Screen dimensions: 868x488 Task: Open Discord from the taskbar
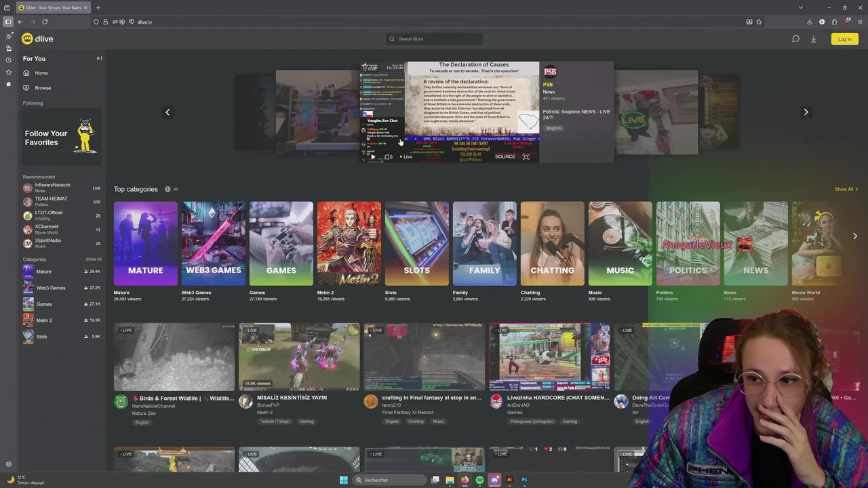click(494, 480)
